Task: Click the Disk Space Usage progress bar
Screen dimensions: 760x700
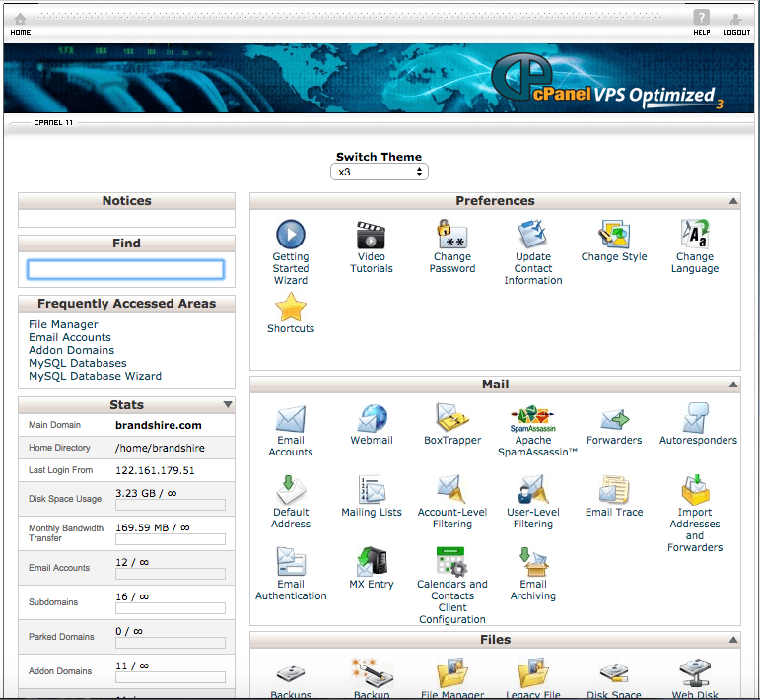Action: click(171, 505)
